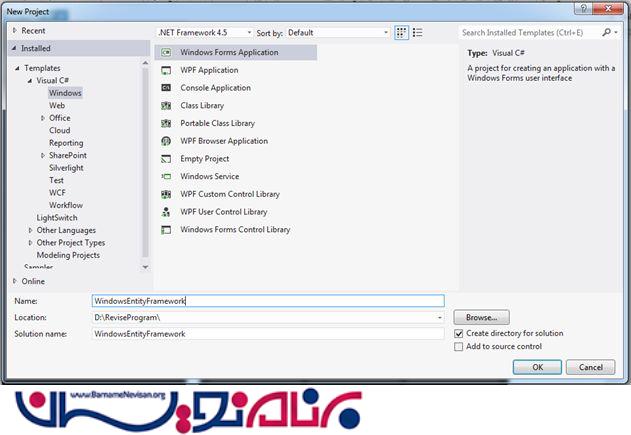This screenshot has height=435, width=631.
Task: Switch to small icons list view
Action: (x=417, y=33)
